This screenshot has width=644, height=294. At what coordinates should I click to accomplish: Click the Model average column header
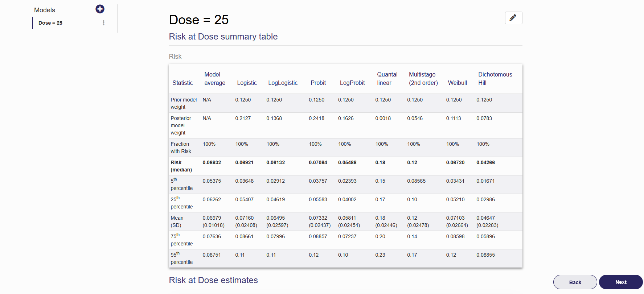pos(214,79)
